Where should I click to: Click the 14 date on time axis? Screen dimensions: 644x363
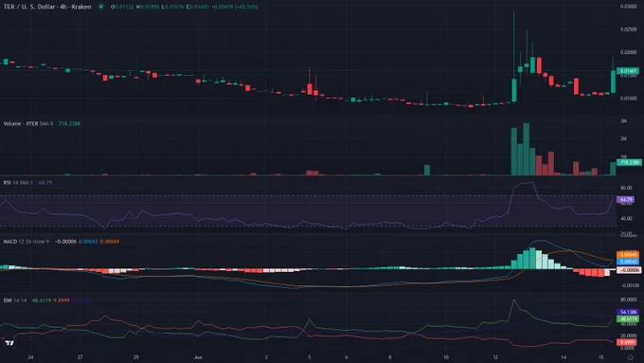pos(563,357)
